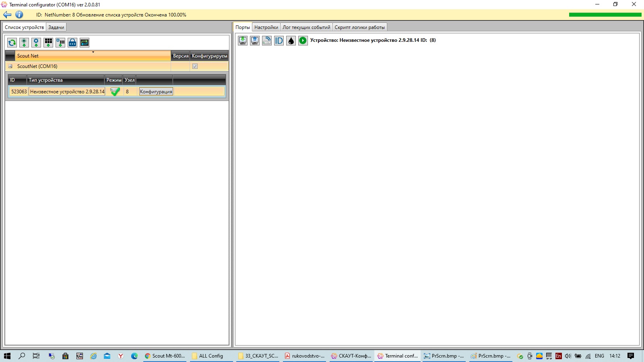Click the monitor with blue up arrow icon
Viewport: 644px width, 362px height.
point(255,41)
